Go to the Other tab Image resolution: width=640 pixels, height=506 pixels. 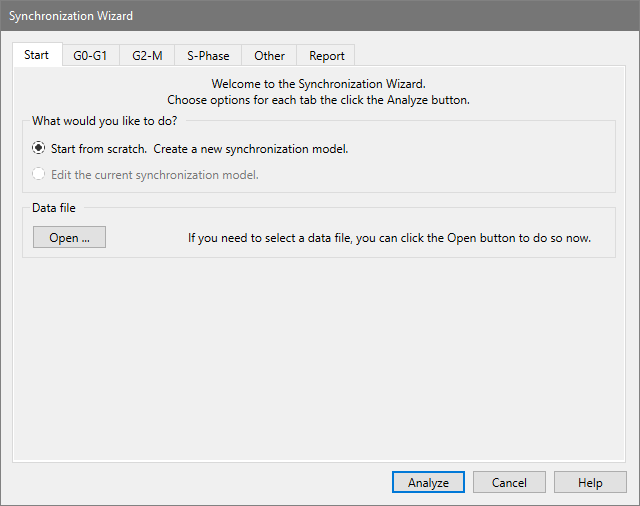(x=269, y=55)
